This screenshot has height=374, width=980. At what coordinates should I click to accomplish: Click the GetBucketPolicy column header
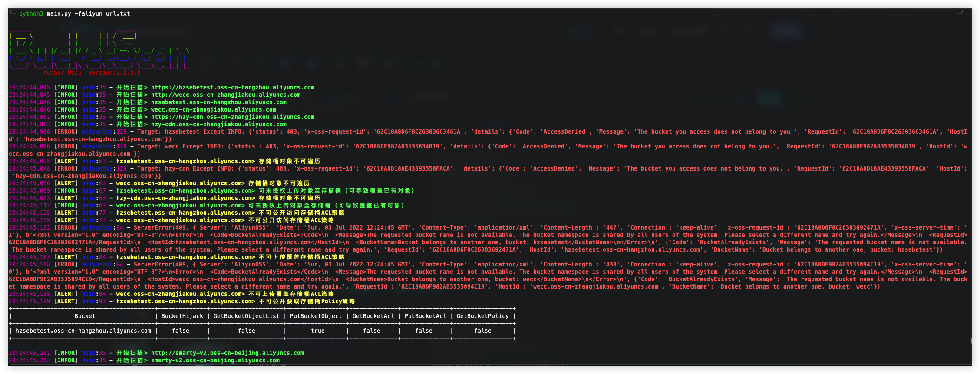click(483, 316)
